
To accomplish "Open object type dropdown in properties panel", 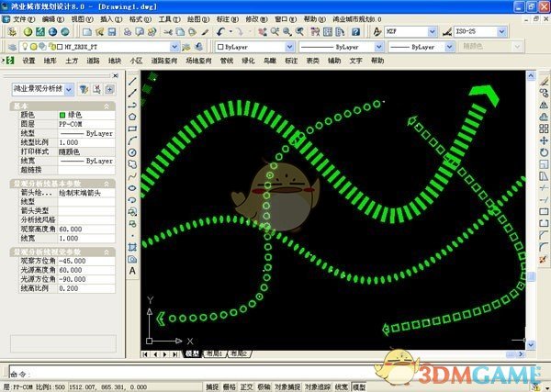I will point(69,90).
